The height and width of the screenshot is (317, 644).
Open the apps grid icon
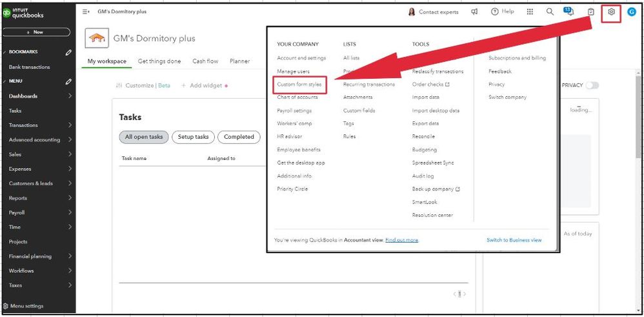[530, 12]
